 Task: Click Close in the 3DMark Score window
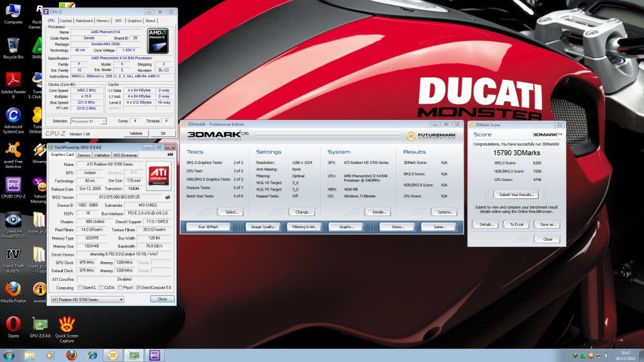click(548, 239)
